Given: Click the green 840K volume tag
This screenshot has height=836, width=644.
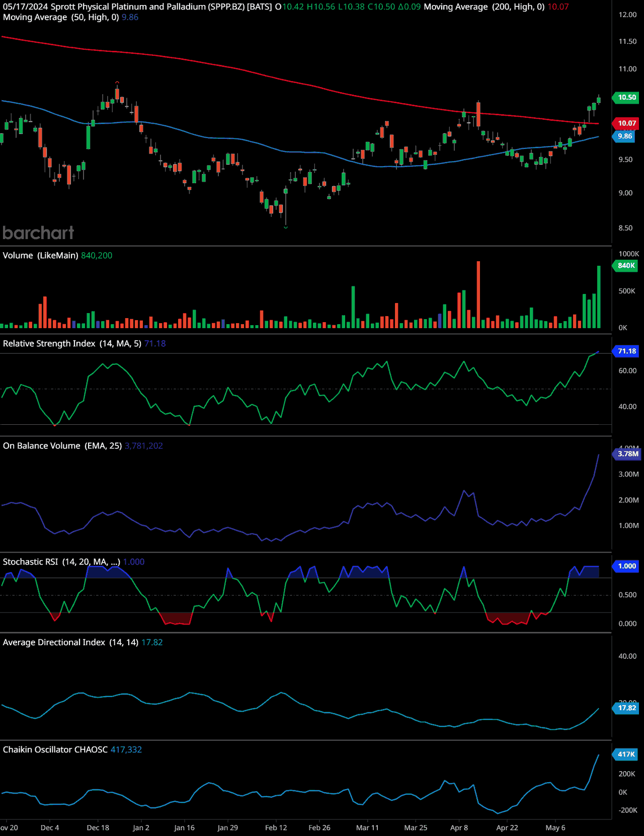Looking at the screenshot, I should click(625, 265).
